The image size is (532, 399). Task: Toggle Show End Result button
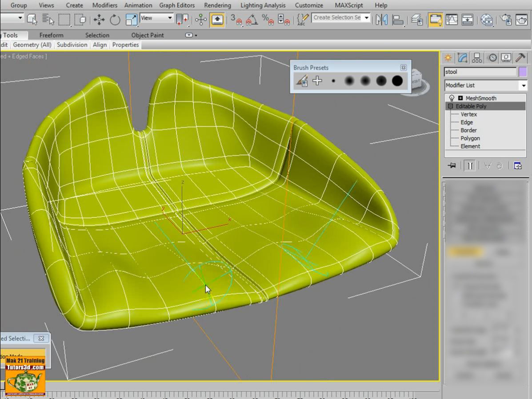click(x=469, y=165)
